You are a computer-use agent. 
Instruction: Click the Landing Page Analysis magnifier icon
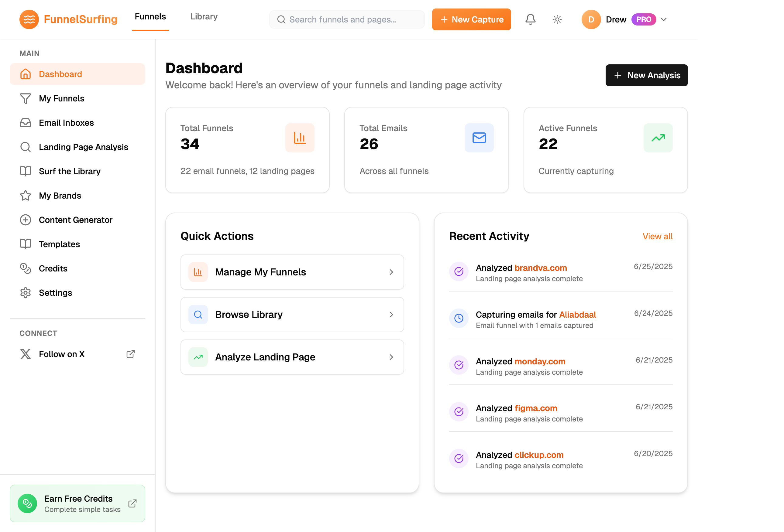(x=25, y=147)
